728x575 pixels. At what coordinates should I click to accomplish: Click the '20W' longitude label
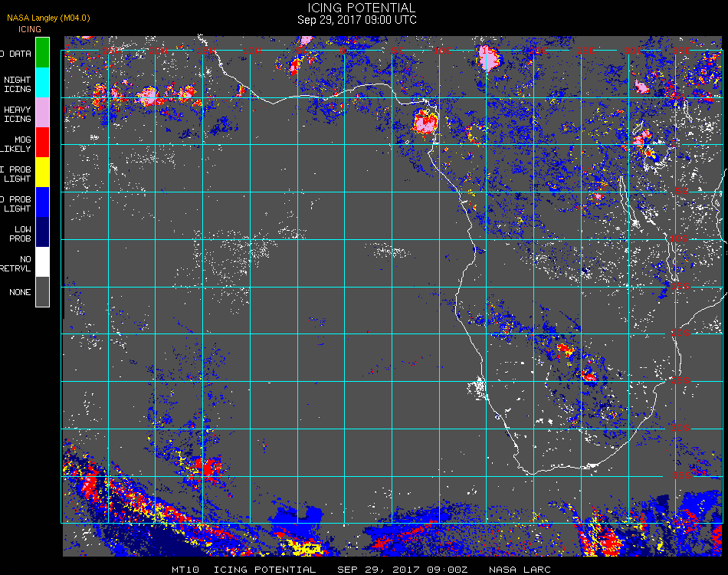pyautogui.click(x=158, y=51)
